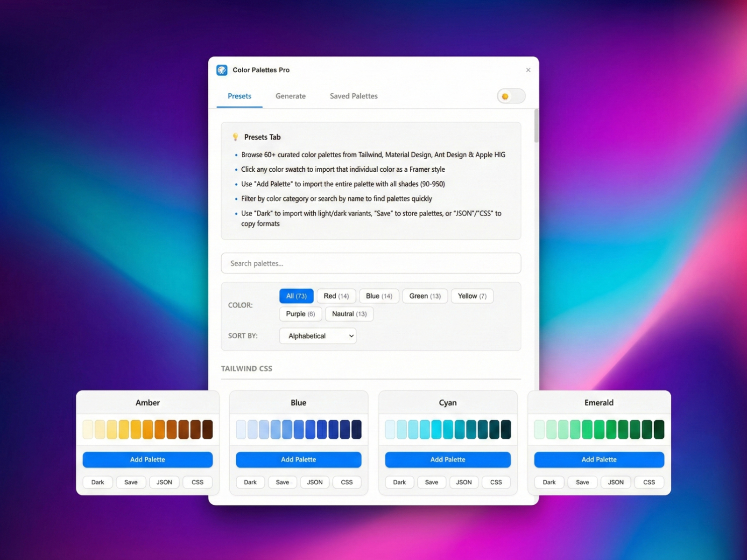Select the Presets tab
Screen dimensions: 747x560
[239, 96]
